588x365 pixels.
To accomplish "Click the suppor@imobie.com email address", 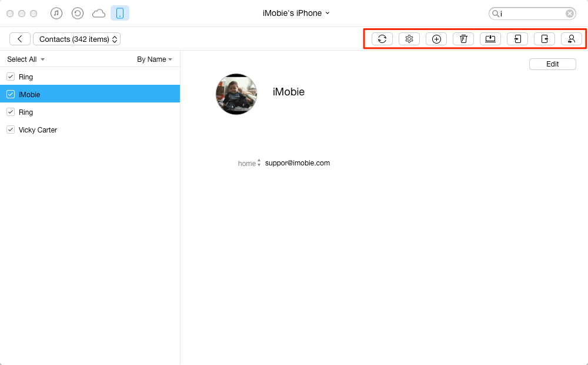I will tap(298, 163).
